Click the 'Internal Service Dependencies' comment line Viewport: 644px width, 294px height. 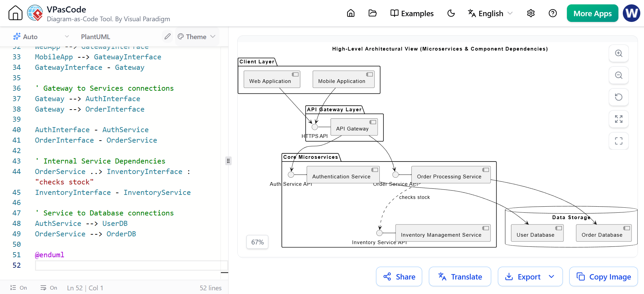coord(100,161)
